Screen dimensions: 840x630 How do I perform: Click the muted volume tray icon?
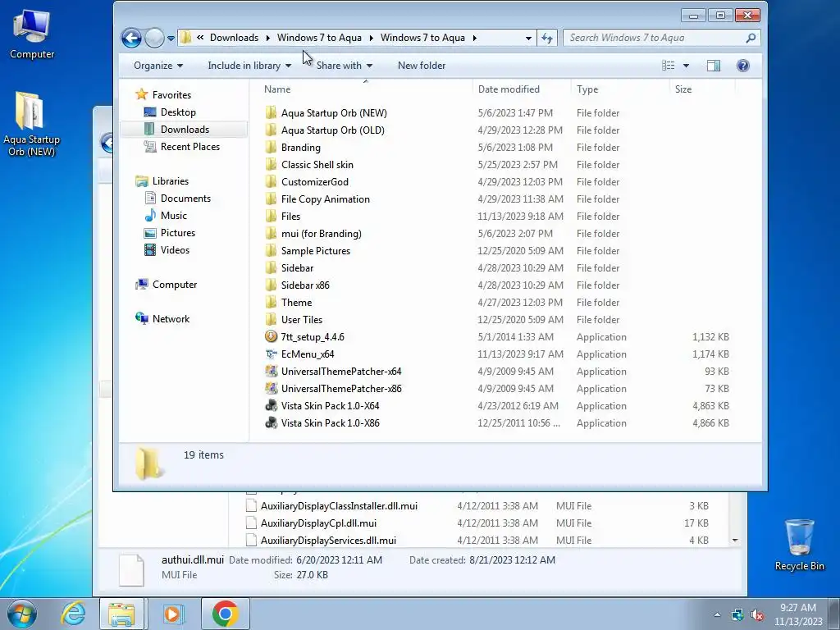pyautogui.click(x=757, y=614)
